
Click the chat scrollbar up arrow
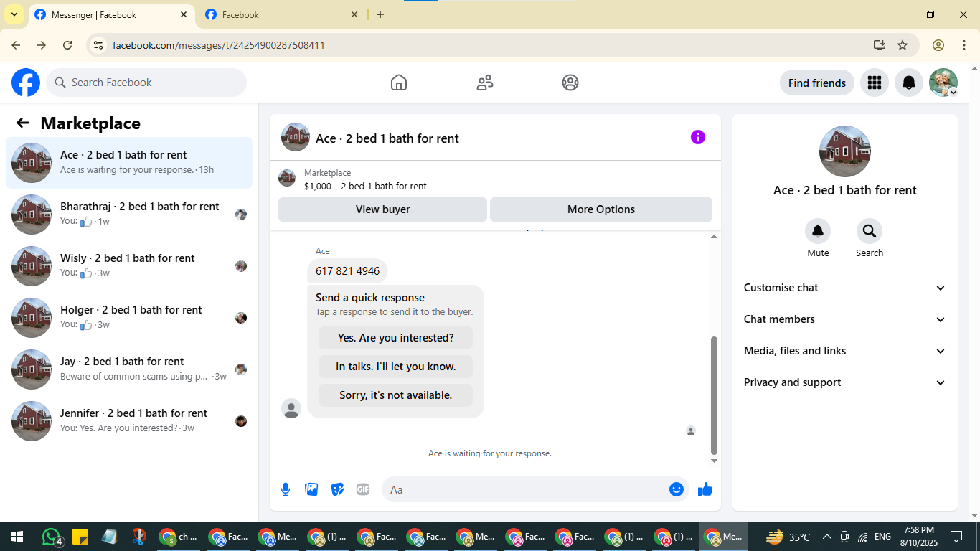coord(714,237)
